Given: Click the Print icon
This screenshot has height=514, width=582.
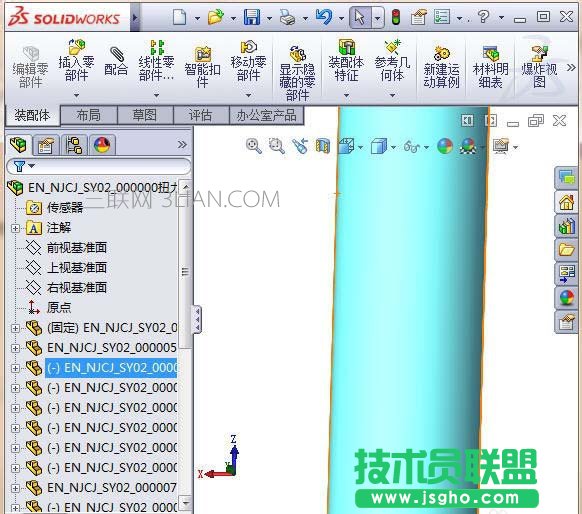Looking at the screenshot, I should coord(287,17).
